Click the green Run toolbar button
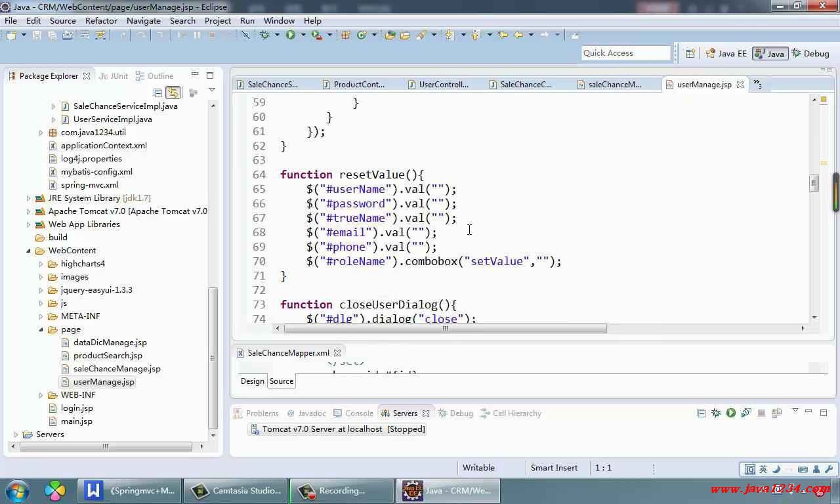This screenshot has height=504, width=840. pos(290,35)
